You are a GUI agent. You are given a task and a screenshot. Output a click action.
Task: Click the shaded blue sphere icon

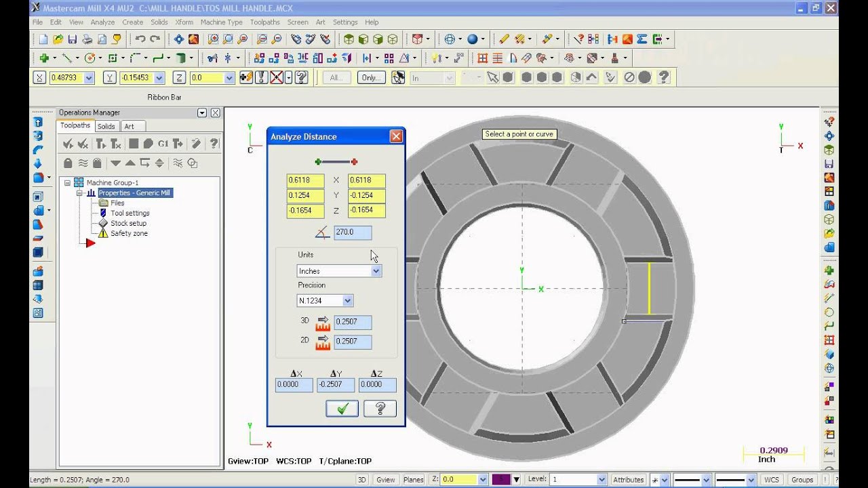472,39
